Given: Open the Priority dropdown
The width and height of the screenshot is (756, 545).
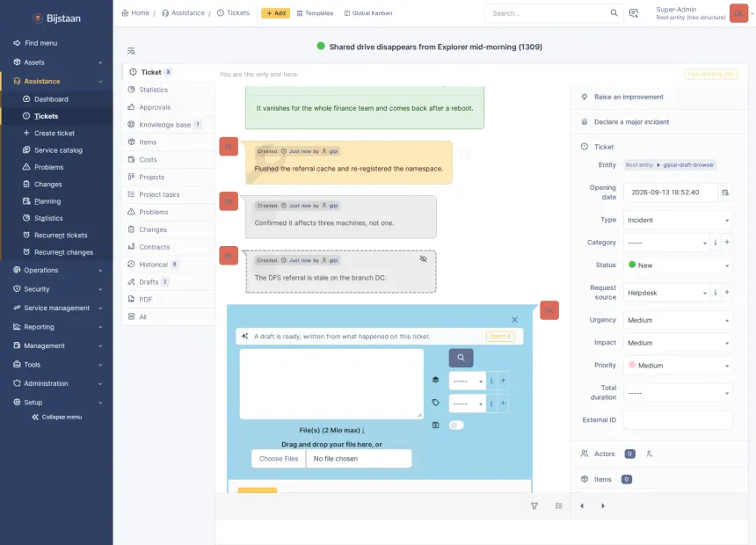Looking at the screenshot, I should (x=678, y=366).
